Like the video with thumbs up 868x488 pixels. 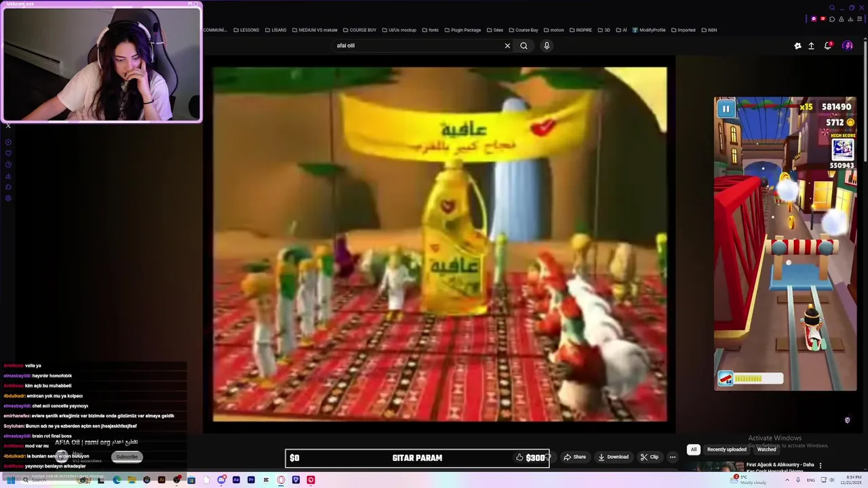coord(519,457)
